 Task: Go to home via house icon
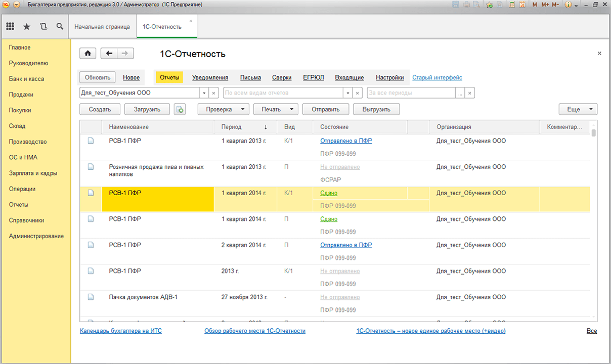(x=88, y=54)
